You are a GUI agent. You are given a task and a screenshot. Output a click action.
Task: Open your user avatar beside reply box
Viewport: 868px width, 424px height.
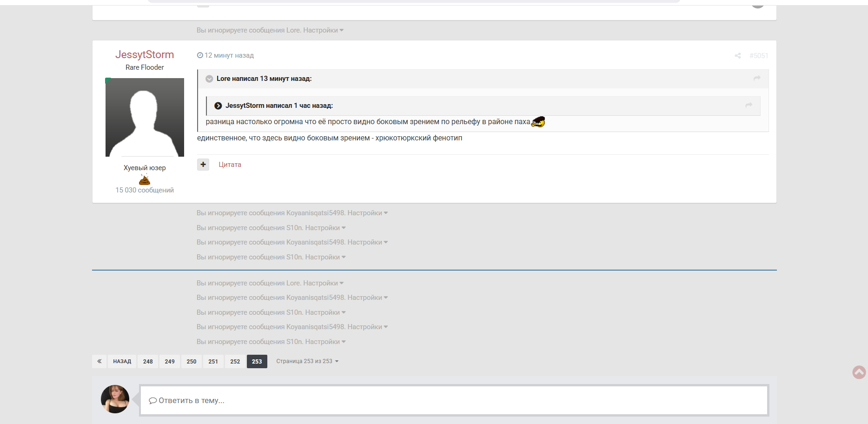pyautogui.click(x=115, y=399)
